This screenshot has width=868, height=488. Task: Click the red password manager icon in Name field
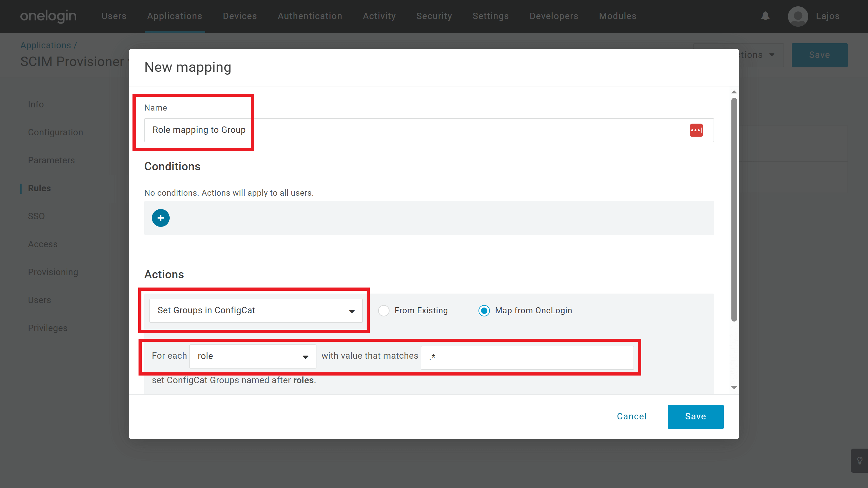[x=696, y=130]
